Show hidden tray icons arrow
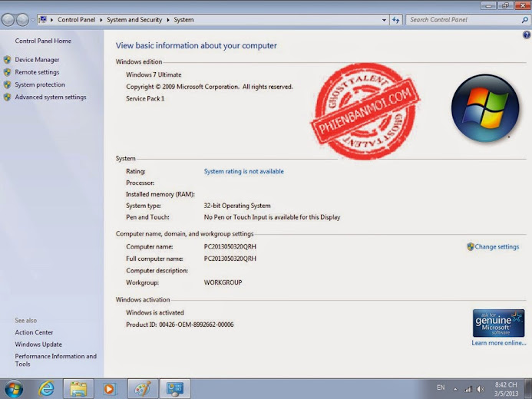Screen dimensions: 532x399 point(455,390)
